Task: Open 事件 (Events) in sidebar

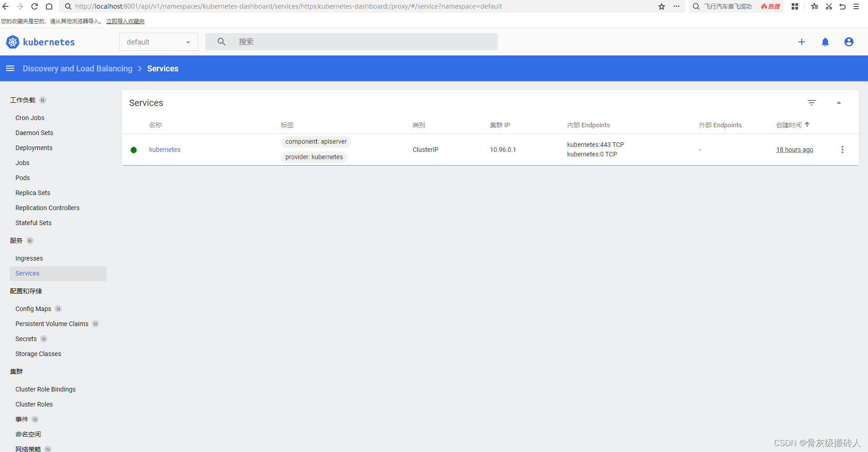Action: pyautogui.click(x=22, y=419)
